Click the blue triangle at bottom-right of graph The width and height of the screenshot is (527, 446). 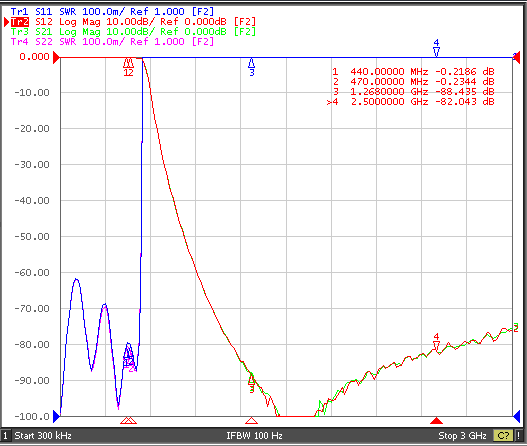click(x=517, y=417)
